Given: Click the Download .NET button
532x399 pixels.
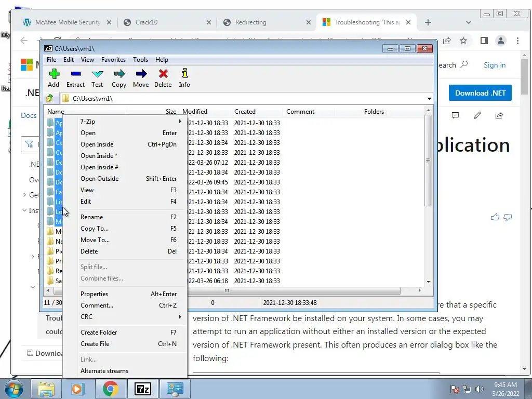Looking at the screenshot, I should click(x=480, y=93).
